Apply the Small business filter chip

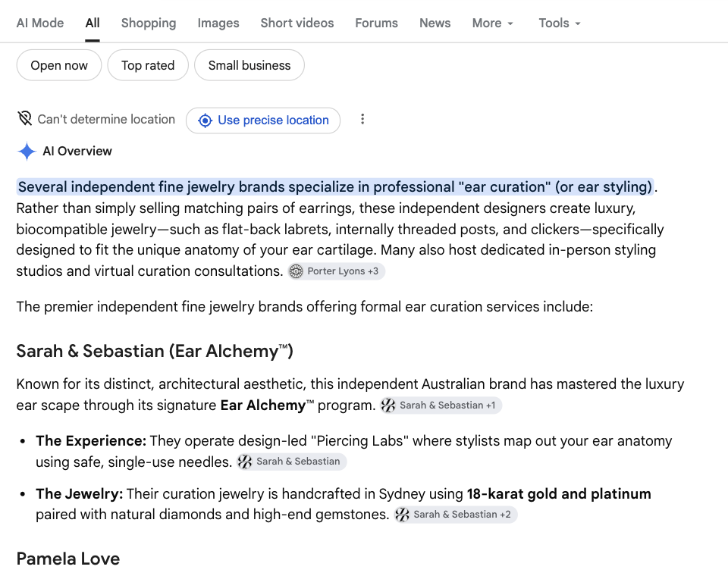tap(249, 65)
